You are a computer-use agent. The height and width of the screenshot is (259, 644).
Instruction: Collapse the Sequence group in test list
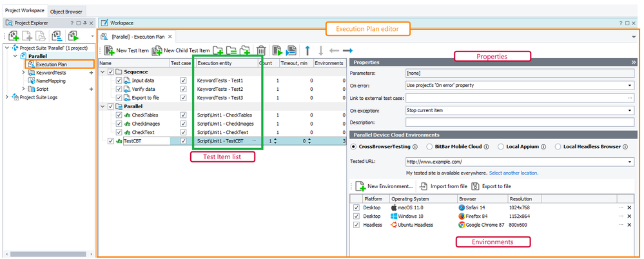click(x=101, y=72)
